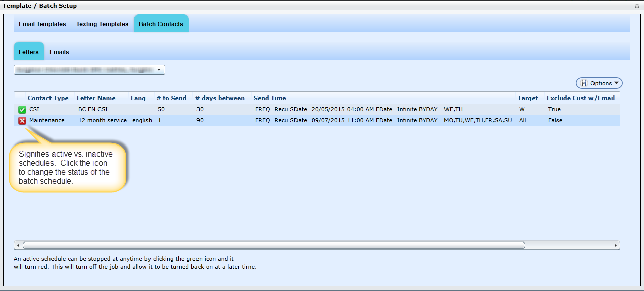Image resolution: width=644 pixels, height=291 pixels.
Task: Select the Batch Contacts tab
Action: click(x=161, y=24)
